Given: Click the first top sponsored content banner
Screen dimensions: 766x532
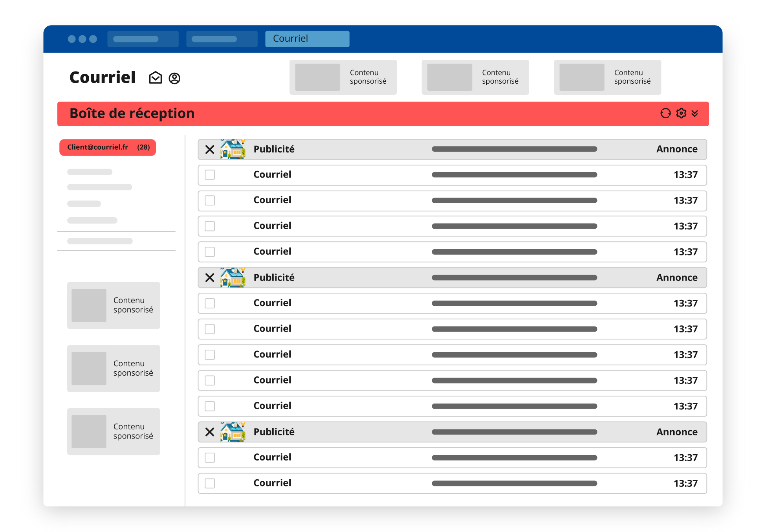Looking at the screenshot, I should pos(343,77).
